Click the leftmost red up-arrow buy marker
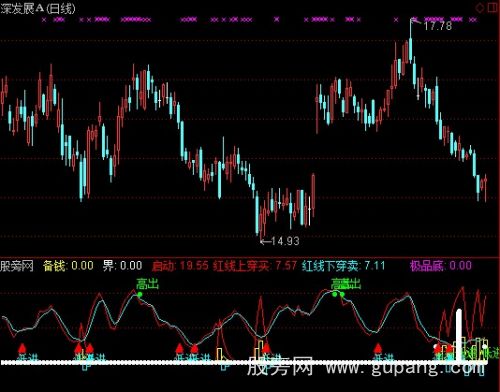Screen dimensions: 500x392 click(x=22, y=348)
